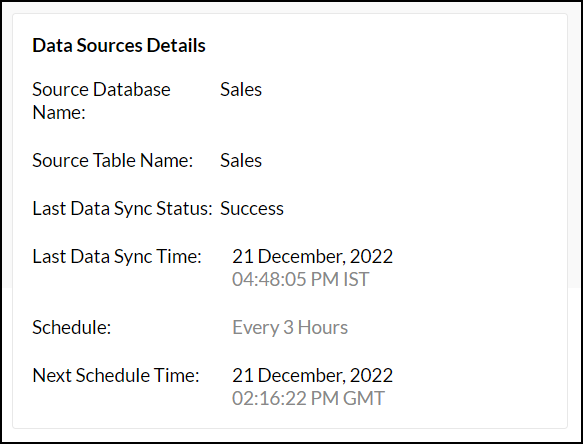The width and height of the screenshot is (583, 444).
Task: Select the Success sync status value
Action: click(x=252, y=209)
